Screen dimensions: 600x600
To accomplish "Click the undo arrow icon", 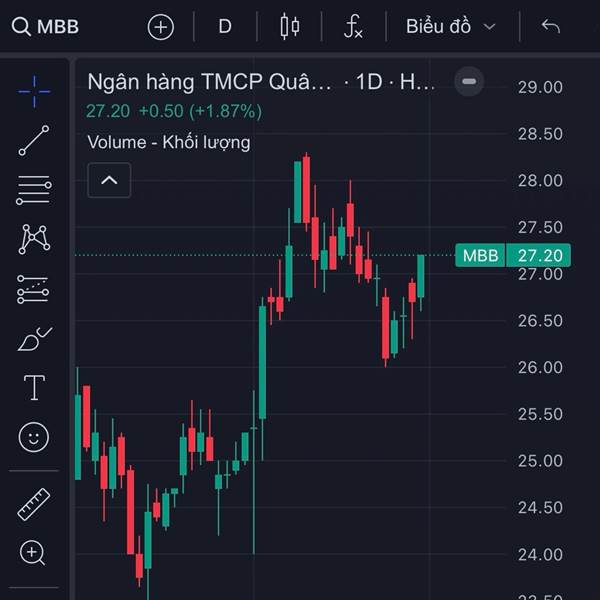I will point(551,26).
